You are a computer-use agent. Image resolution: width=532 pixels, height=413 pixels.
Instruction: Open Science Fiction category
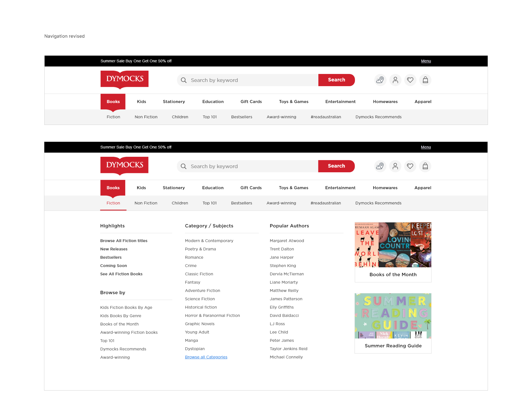pyautogui.click(x=200, y=299)
